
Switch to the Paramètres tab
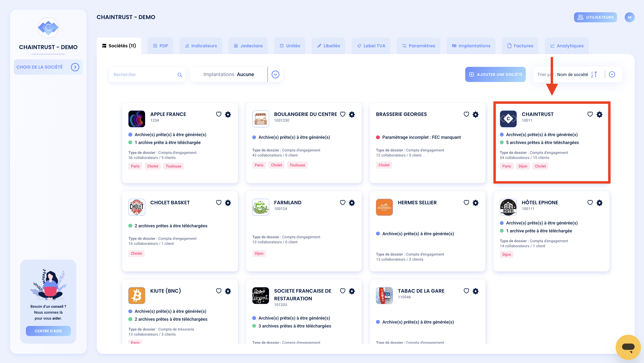click(x=419, y=46)
